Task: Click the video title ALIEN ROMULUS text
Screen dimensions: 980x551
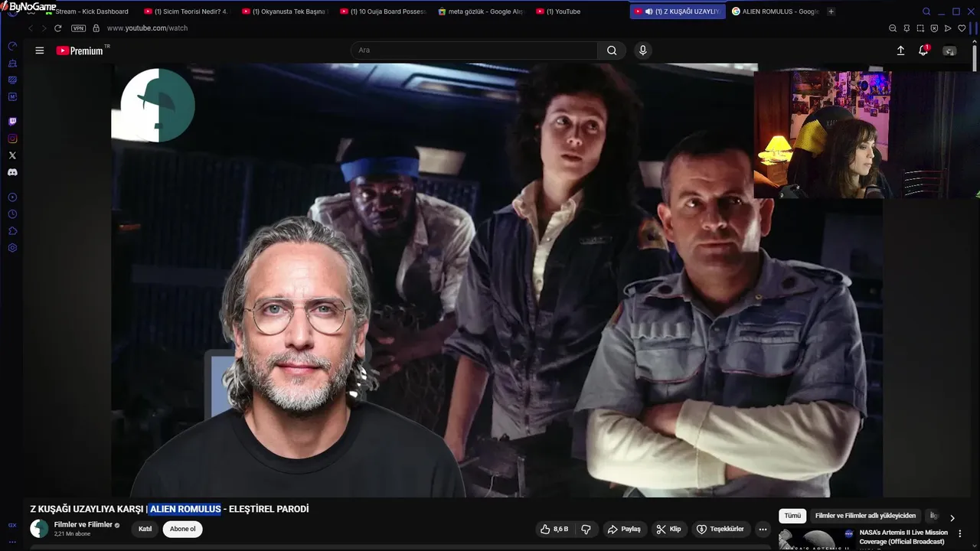Action: coord(185,509)
